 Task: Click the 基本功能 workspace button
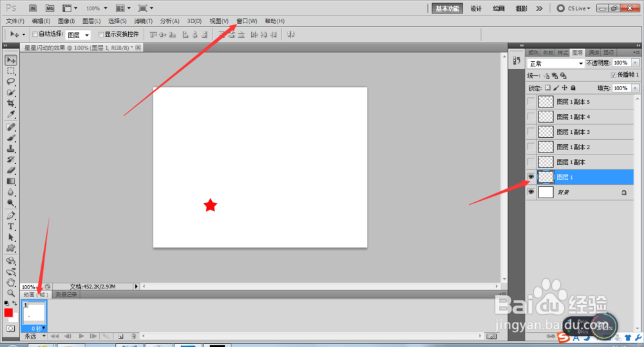point(448,8)
